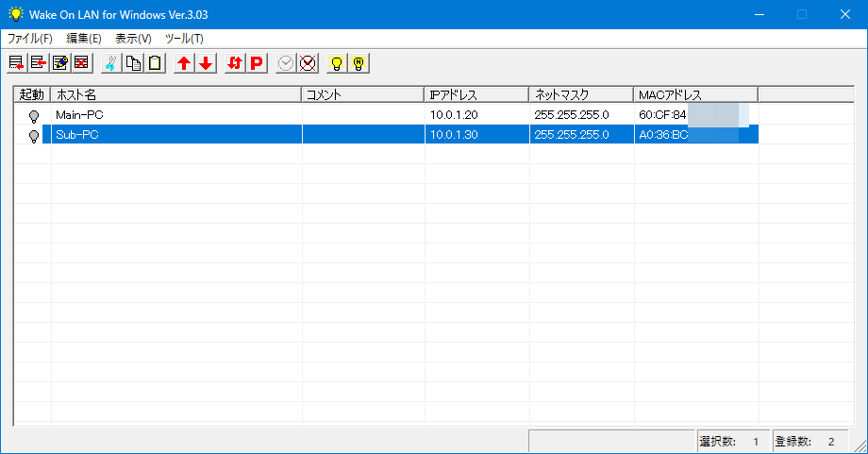Click the red P icon
Screen dimensions: 868x454
[x=257, y=63]
